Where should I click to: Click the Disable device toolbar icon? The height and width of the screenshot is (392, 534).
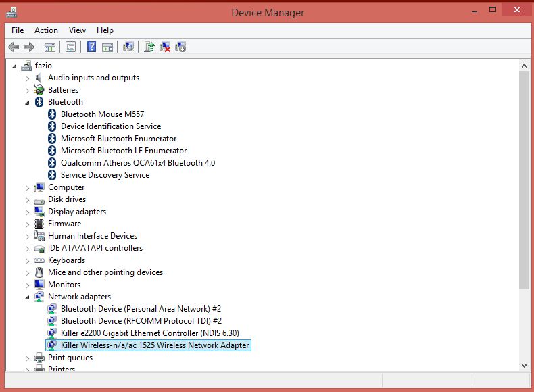click(x=180, y=47)
